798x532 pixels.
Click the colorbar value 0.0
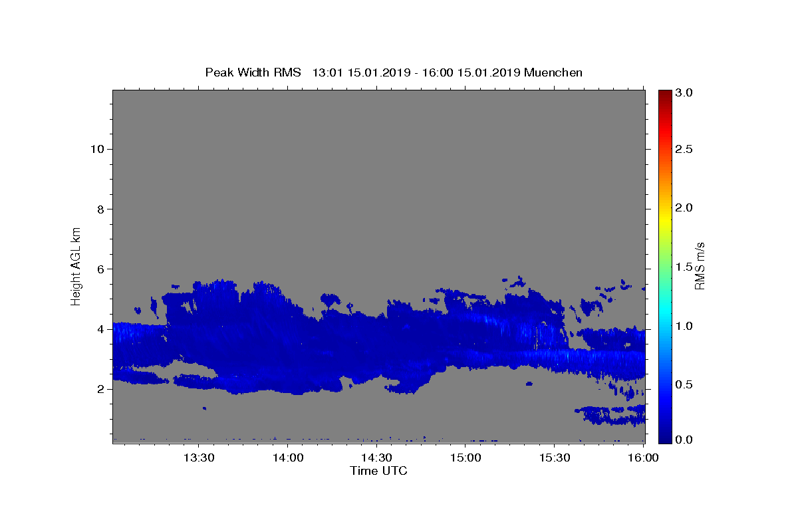[685, 440]
